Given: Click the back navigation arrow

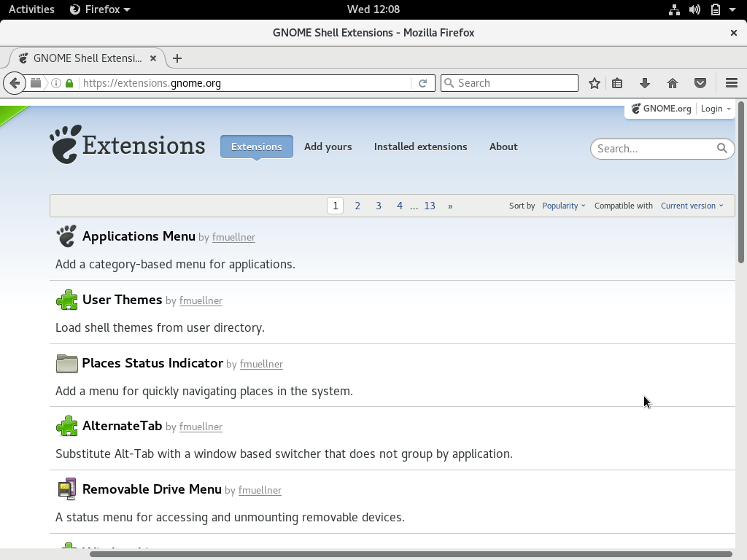Looking at the screenshot, I should 15,83.
